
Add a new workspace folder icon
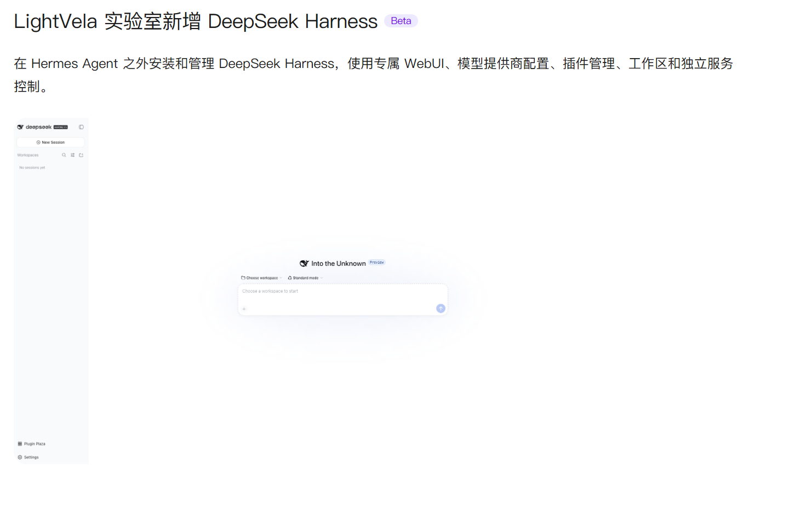click(81, 155)
